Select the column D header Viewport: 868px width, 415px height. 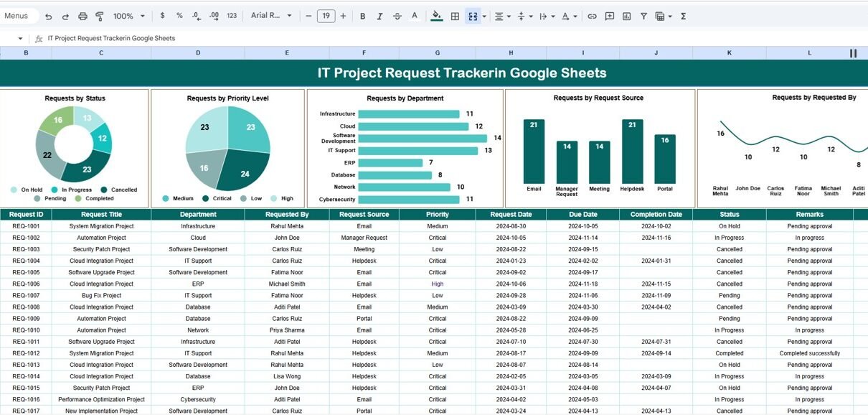tap(198, 53)
